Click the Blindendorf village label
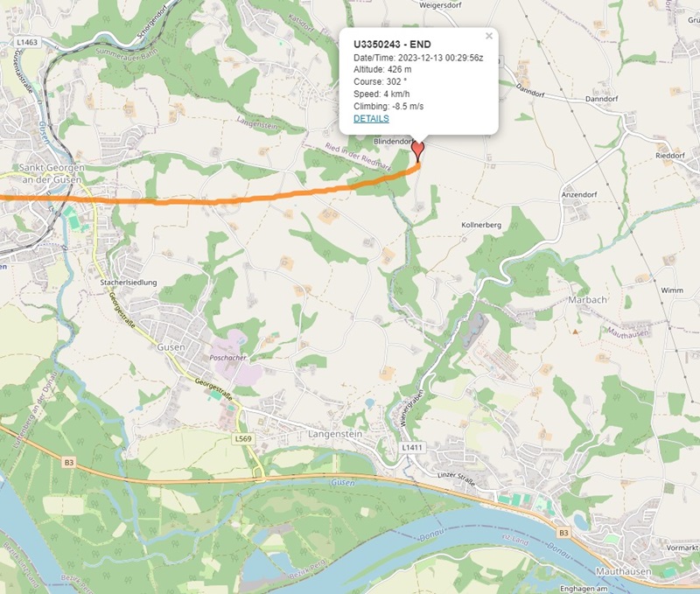The image size is (700, 594). (x=393, y=142)
